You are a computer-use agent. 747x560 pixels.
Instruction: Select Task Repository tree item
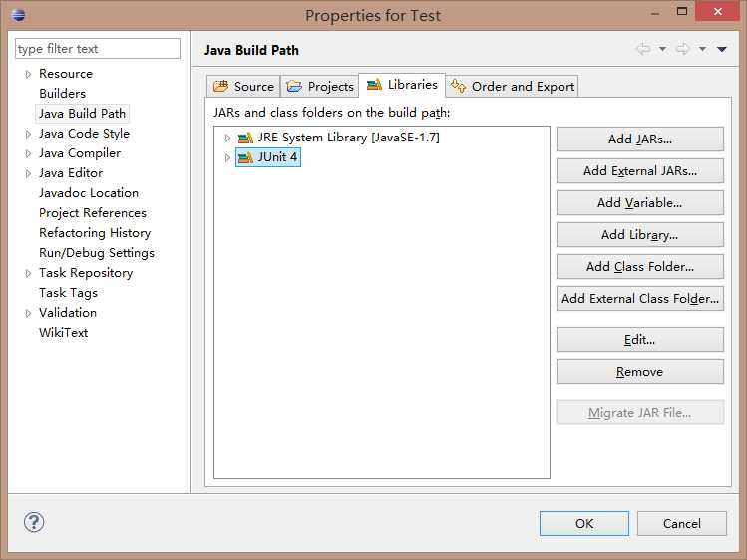[x=86, y=273]
